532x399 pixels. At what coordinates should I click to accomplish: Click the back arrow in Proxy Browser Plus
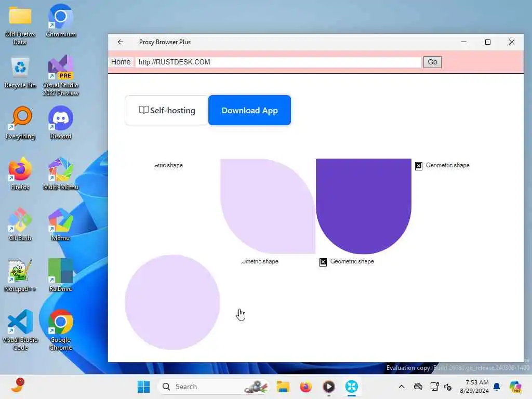pos(121,42)
